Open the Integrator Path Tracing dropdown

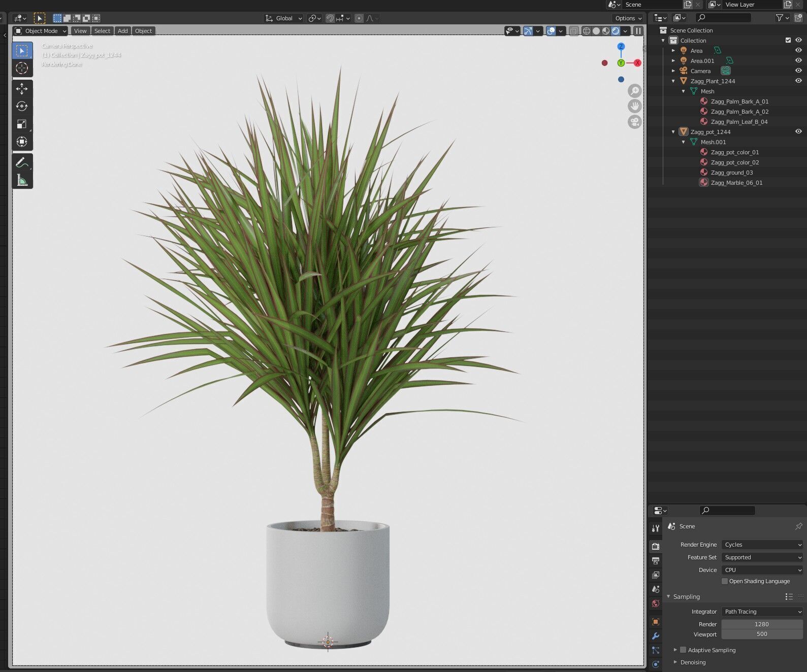point(762,612)
